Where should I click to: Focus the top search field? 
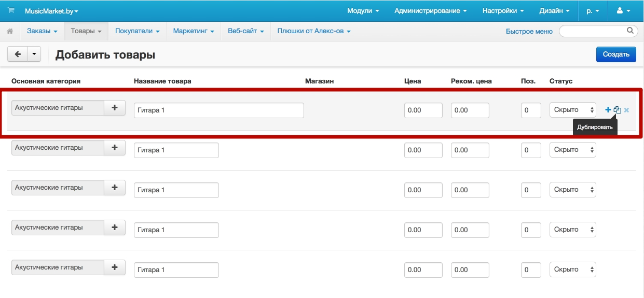(x=598, y=31)
